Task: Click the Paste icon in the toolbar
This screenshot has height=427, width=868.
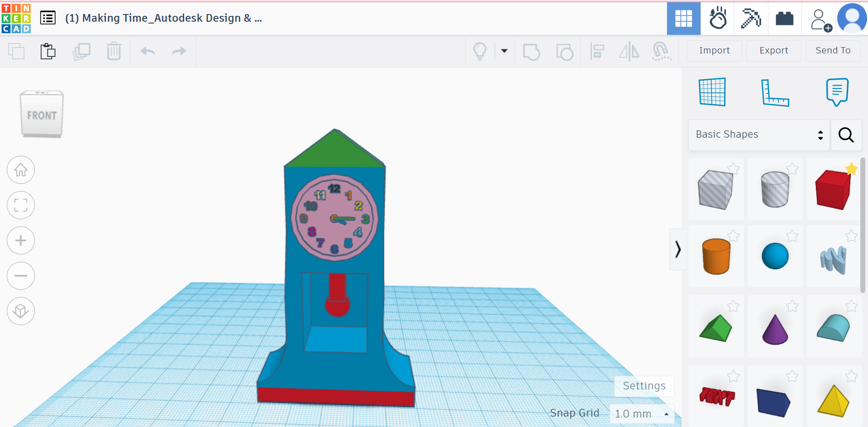Action: (48, 51)
